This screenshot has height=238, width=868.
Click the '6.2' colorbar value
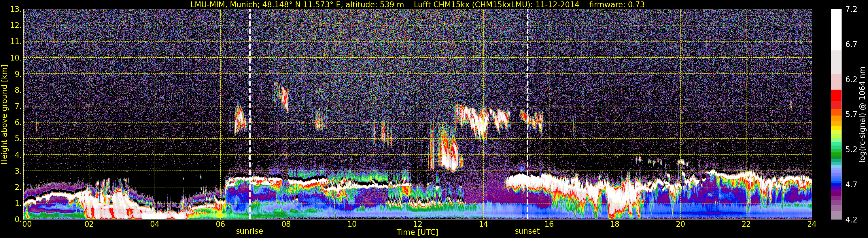(x=851, y=79)
